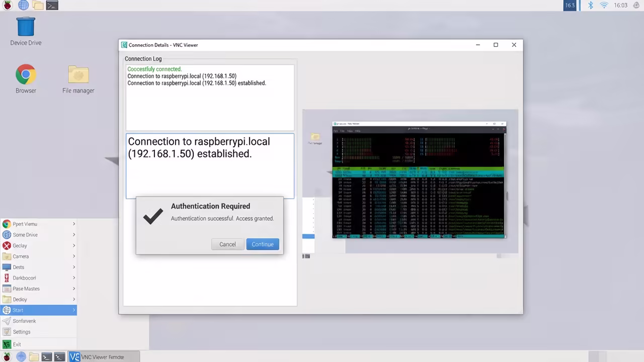This screenshot has height=362, width=644.
Task: Expand the Geclay submenu arrow
Action: pos(74,246)
